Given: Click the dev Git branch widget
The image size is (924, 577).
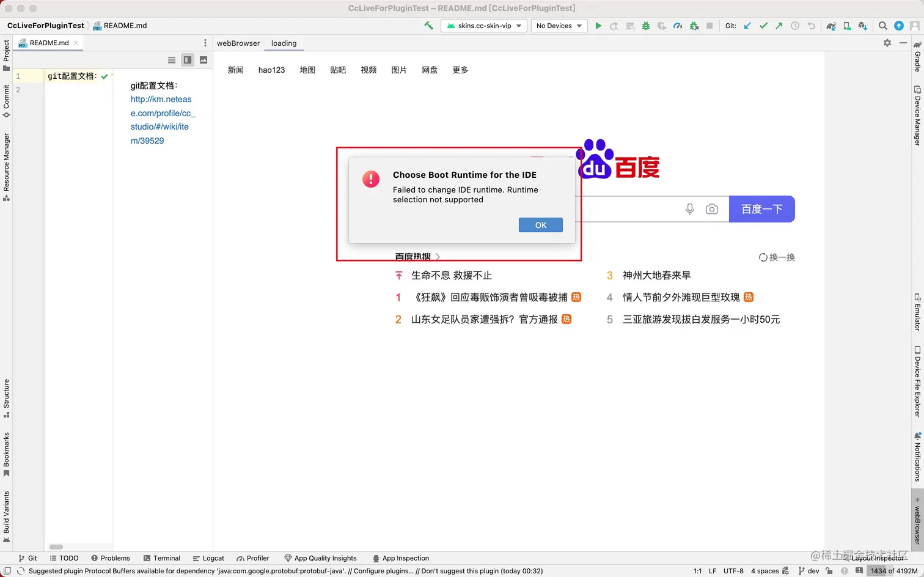Looking at the screenshot, I should pos(809,571).
